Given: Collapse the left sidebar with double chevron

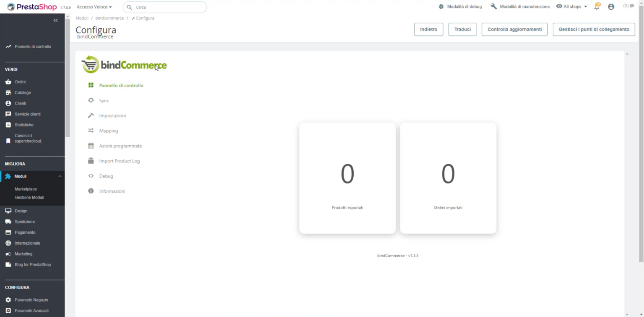Looking at the screenshot, I should click(x=55, y=21).
